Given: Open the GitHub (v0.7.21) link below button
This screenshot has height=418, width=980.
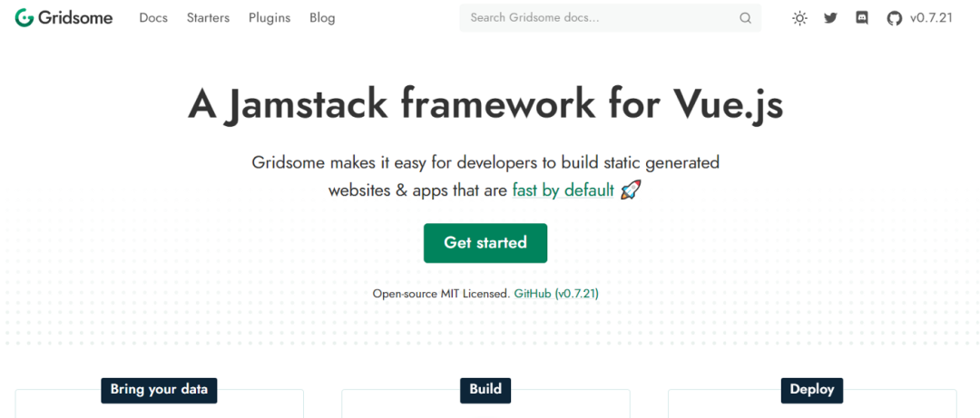Looking at the screenshot, I should pos(556,294).
